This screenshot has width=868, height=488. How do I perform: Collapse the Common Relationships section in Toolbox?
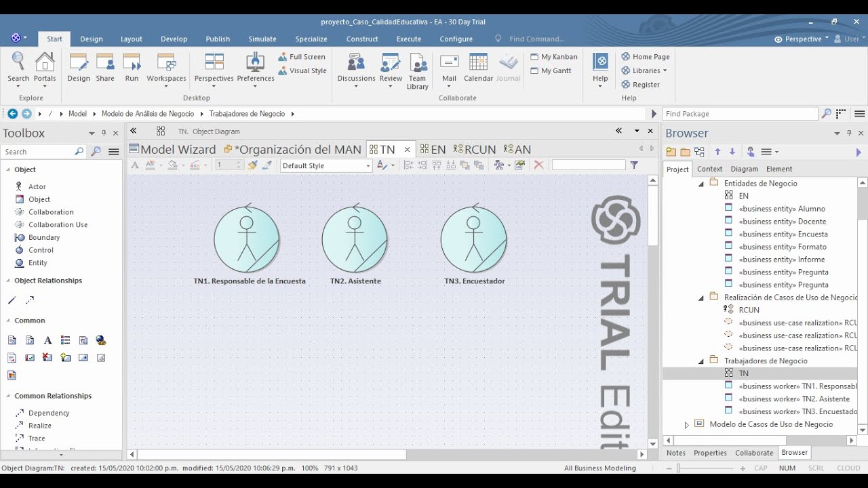[8, 396]
